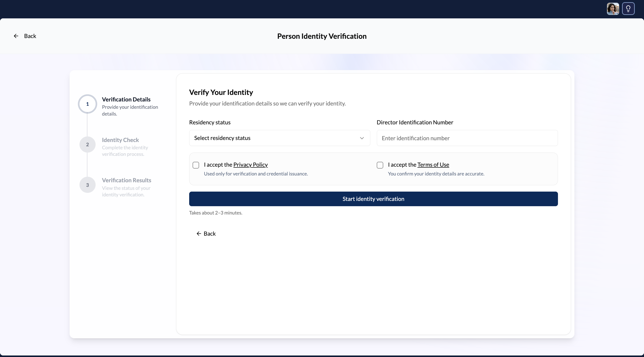Image resolution: width=644 pixels, height=357 pixels.
Task: Check the I accept the Privacy Policy checkbox
Action: (196, 165)
